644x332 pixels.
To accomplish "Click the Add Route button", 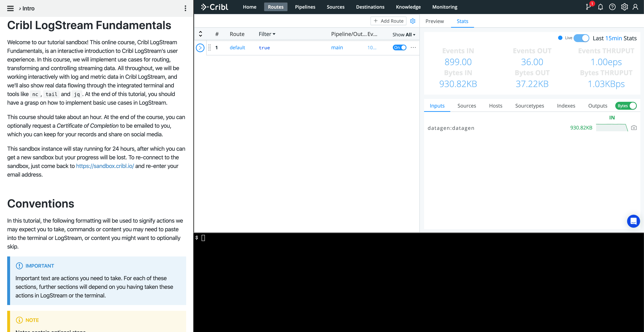I will pyautogui.click(x=388, y=21).
